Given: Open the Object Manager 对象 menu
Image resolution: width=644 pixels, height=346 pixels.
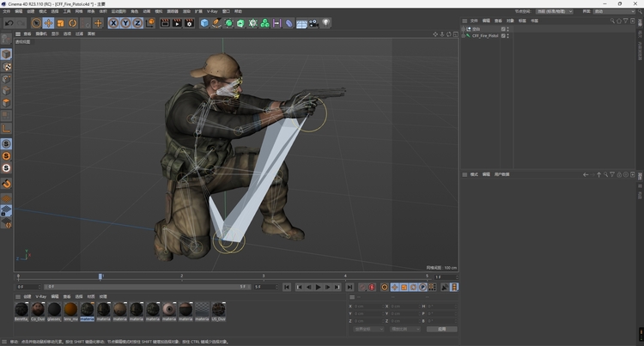Looking at the screenshot, I should (x=510, y=21).
